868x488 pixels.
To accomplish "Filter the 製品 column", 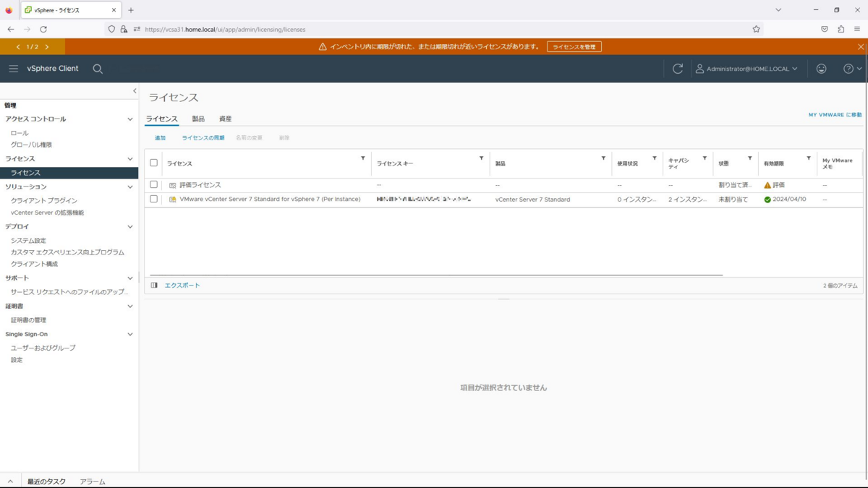I will [x=604, y=158].
